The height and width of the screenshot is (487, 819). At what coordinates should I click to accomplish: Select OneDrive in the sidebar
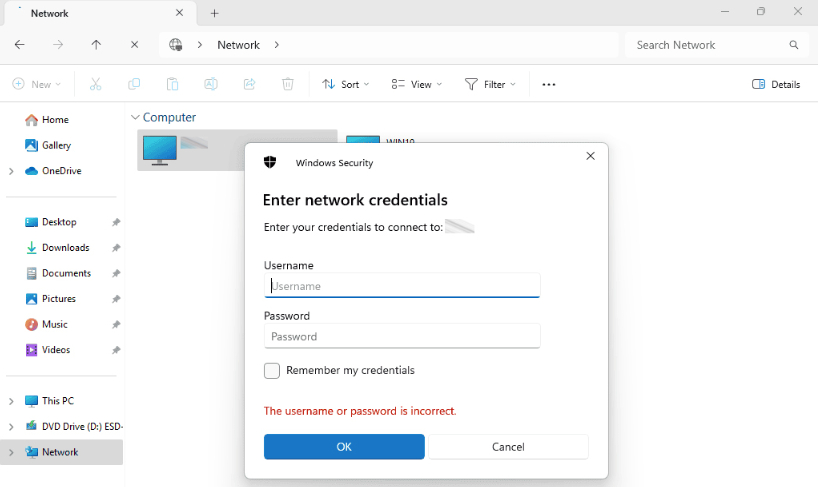pyautogui.click(x=53, y=171)
